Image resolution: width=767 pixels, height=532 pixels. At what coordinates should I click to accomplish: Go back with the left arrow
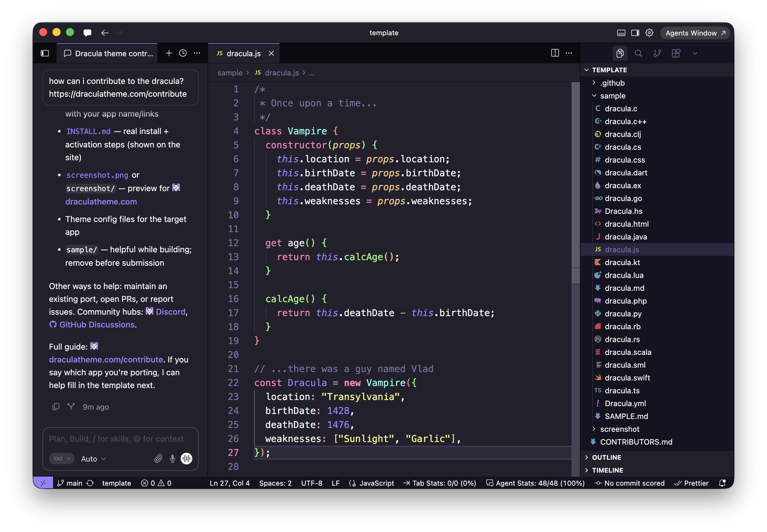105,33
